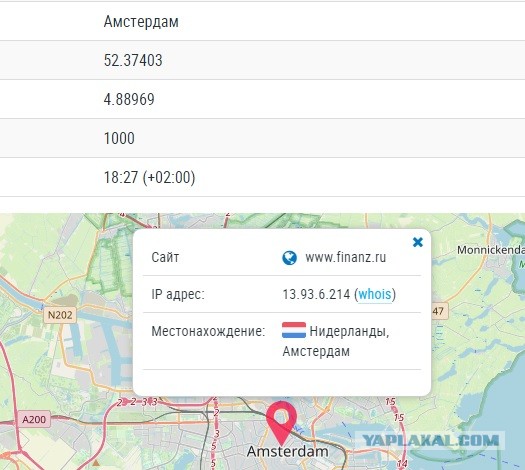Open the whois link
This screenshot has width=525, height=470.
click(x=375, y=294)
